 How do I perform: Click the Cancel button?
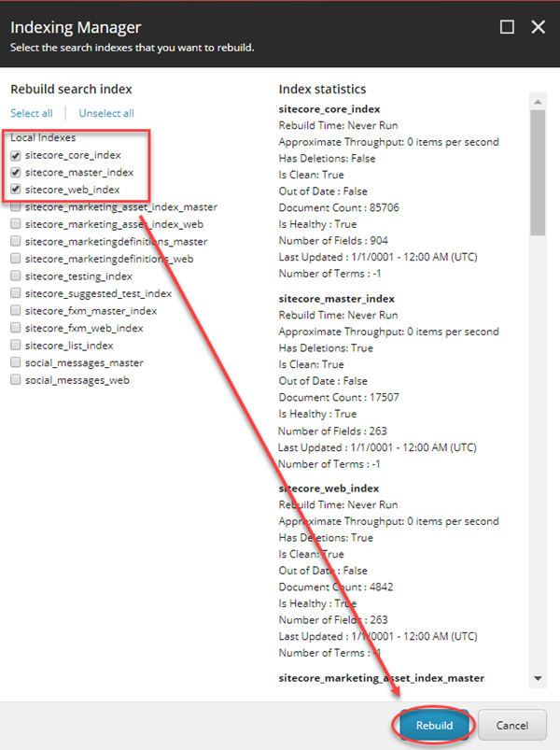click(511, 725)
